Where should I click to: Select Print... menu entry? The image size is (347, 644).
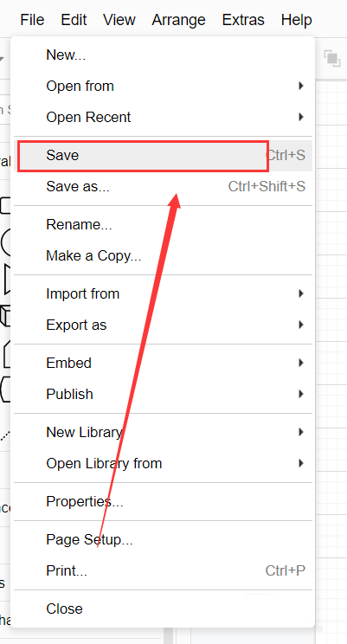[x=163, y=570]
